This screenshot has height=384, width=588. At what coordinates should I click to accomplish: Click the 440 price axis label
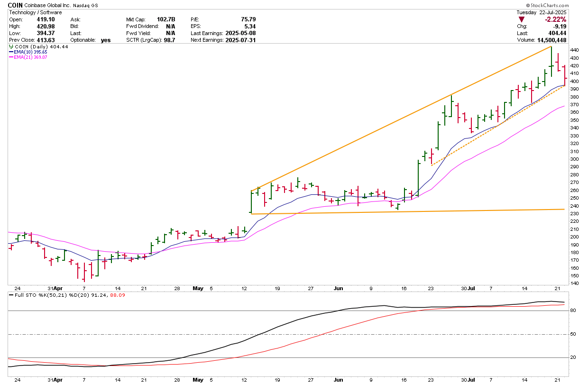(574, 50)
